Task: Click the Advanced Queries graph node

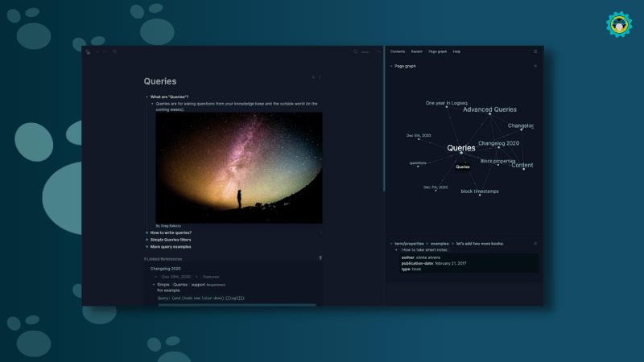Action: pos(489,110)
